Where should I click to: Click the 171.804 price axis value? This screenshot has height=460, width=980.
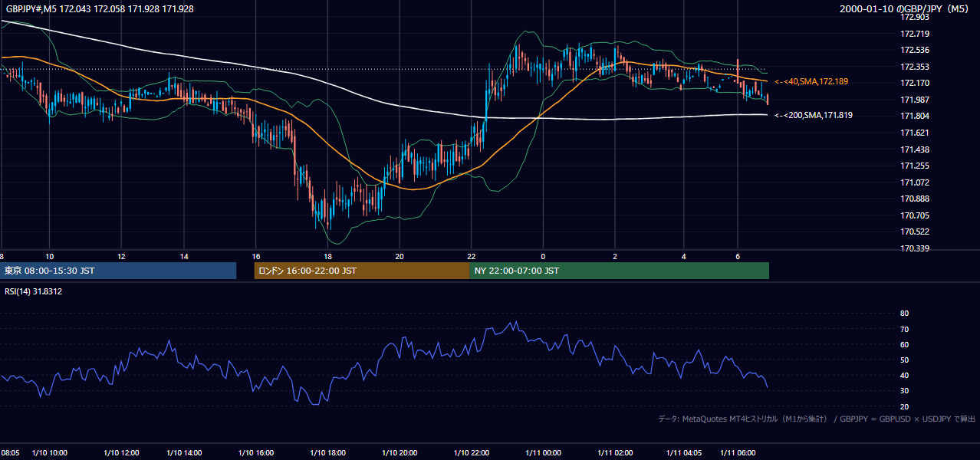click(x=915, y=116)
